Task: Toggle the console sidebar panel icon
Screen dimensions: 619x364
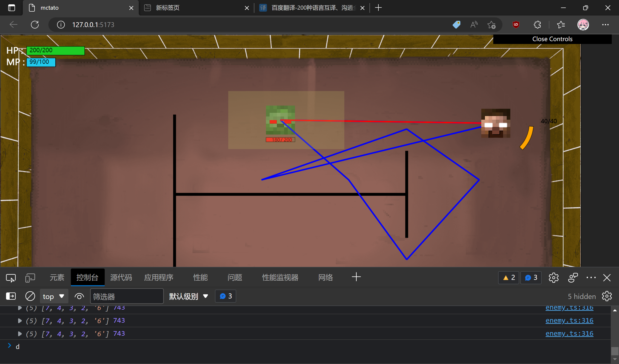Action: [x=11, y=296]
